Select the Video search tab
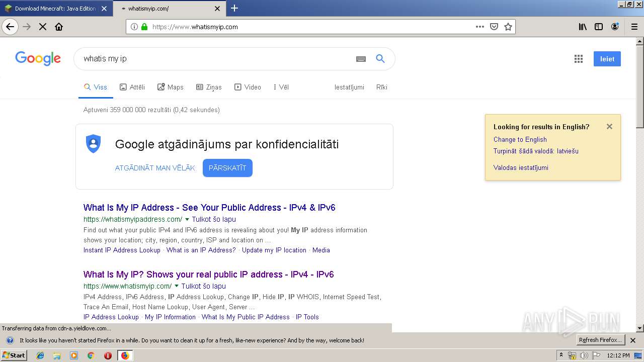The height and width of the screenshot is (362, 644). pos(248,87)
